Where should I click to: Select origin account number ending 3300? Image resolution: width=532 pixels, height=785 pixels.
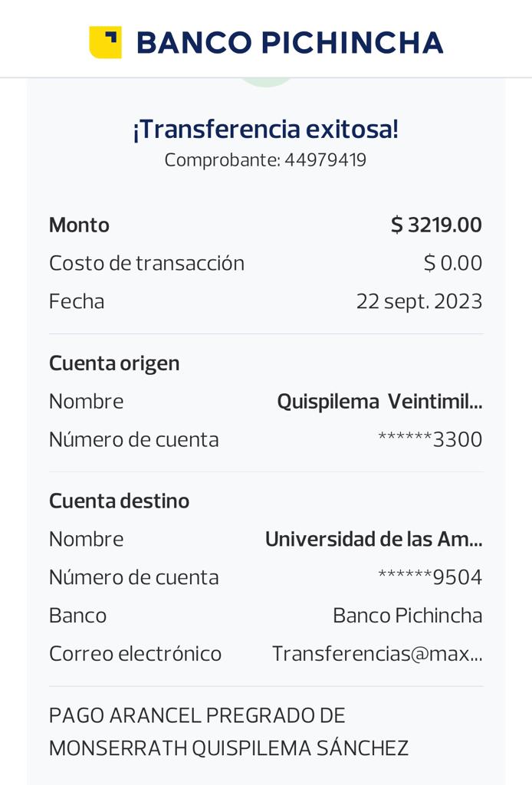pyautogui.click(x=430, y=440)
